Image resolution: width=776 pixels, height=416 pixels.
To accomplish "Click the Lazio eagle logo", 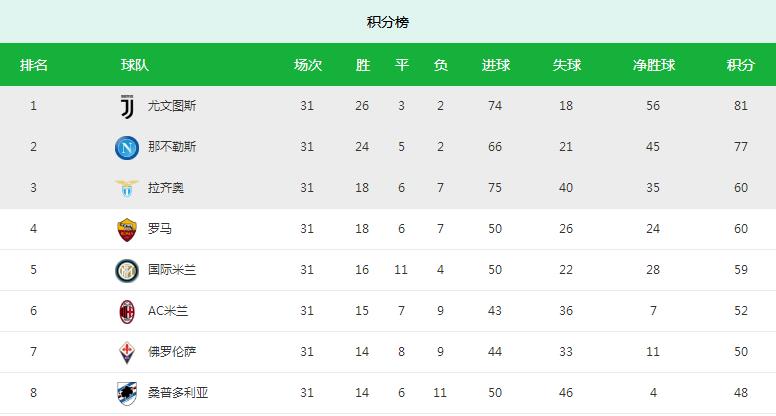I will coord(126,188).
